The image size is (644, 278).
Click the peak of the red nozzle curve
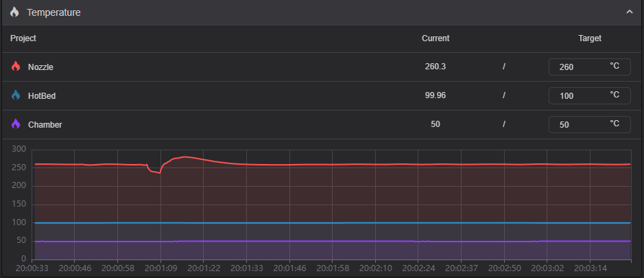point(185,157)
